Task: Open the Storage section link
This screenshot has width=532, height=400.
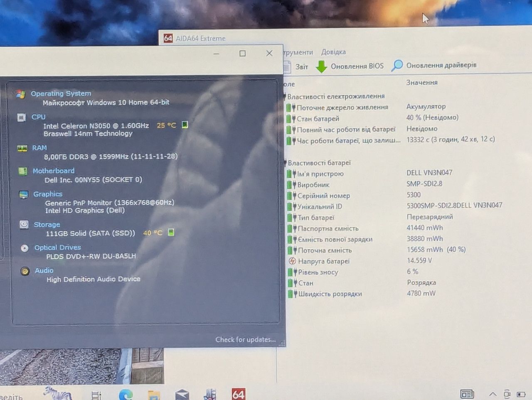Action: (47, 225)
